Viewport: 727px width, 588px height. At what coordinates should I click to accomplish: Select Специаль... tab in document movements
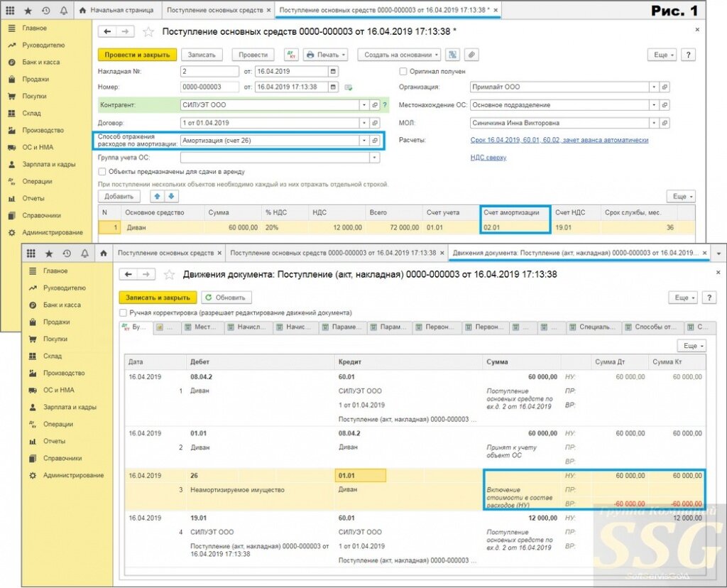tap(594, 327)
